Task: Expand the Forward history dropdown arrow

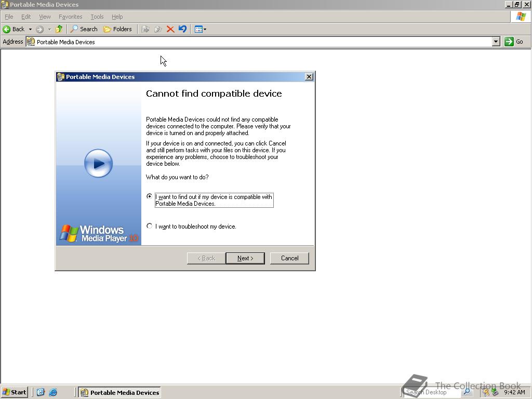Action: [x=49, y=29]
